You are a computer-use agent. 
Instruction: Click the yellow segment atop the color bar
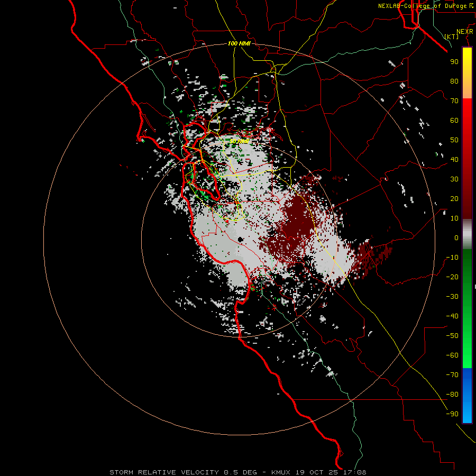click(x=467, y=73)
